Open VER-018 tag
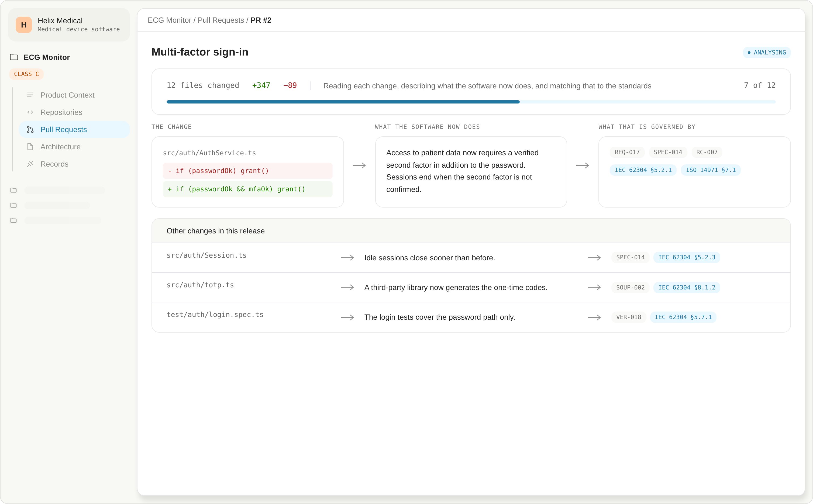813x504 pixels. click(628, 317)
